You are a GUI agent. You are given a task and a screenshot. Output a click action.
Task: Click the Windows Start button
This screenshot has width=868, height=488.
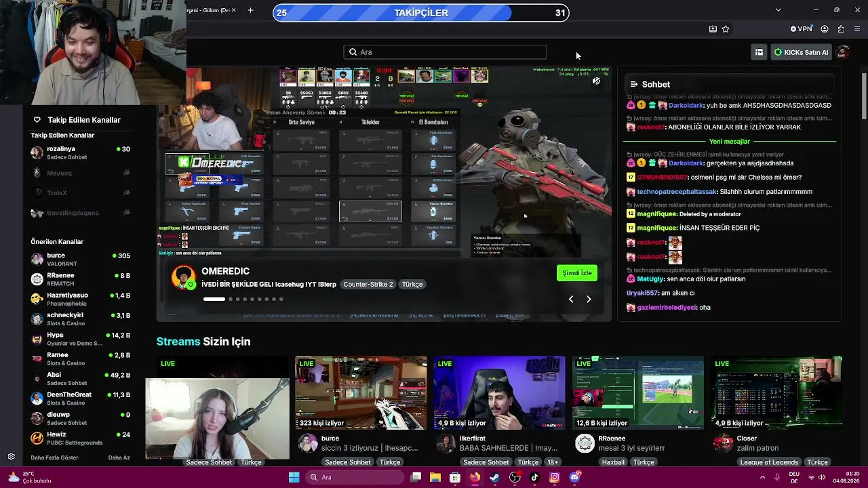click(x=294, y=477)
